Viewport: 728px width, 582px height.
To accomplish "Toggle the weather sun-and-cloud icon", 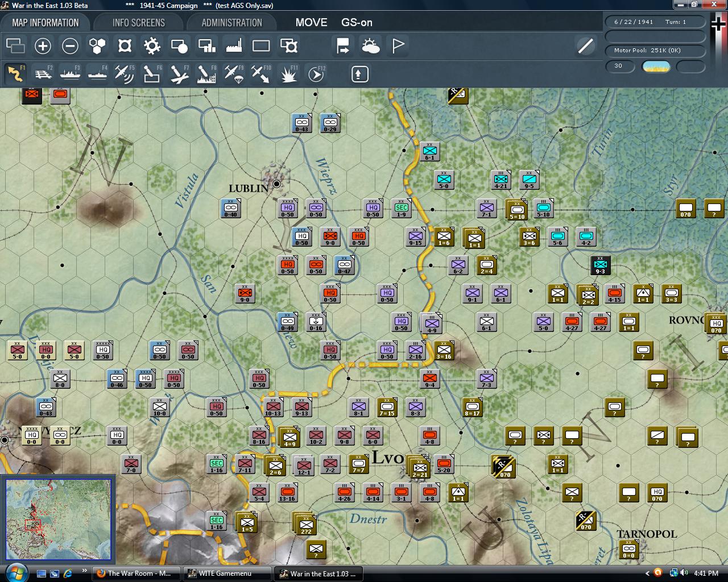I will (x=370, y=45).
